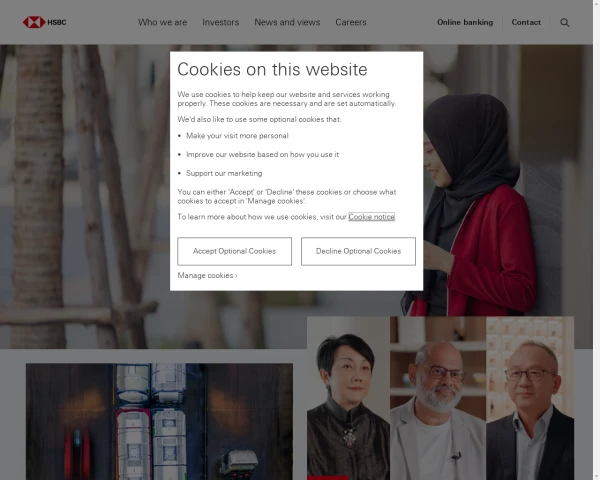Open the Cookie notice link
The image size is (600, 480).
[x=371, y=217]
